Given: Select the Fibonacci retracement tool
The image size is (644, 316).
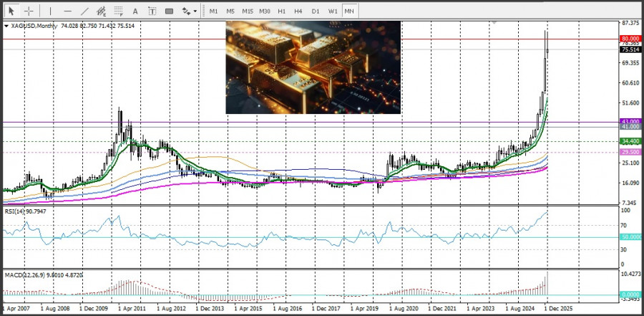Looking at the screenshot, I should coord(118,11).
